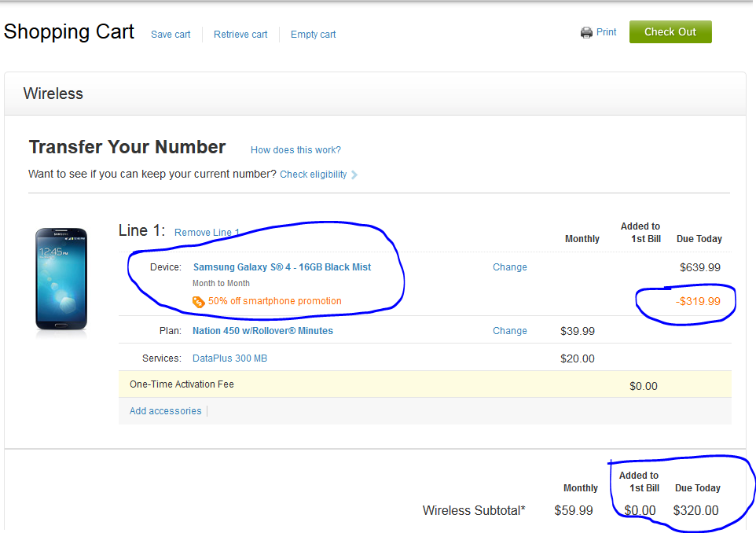The height and width of the screenshot is (533, 756).
Task: Open the DataPlus 300 MB service link
Action: click(x=229, y=358)
